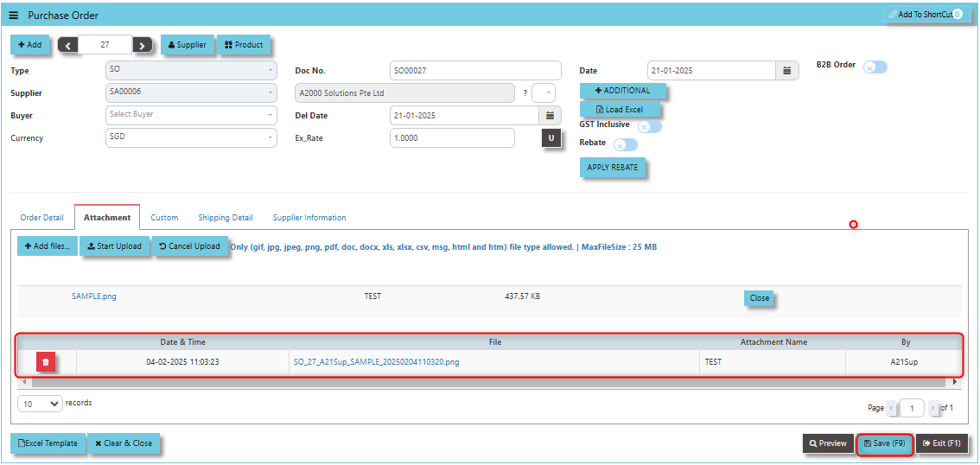This screenshot has width=980, height=465.
Task: Click the U exchange rate button
Action: click(x=550, y=138)
